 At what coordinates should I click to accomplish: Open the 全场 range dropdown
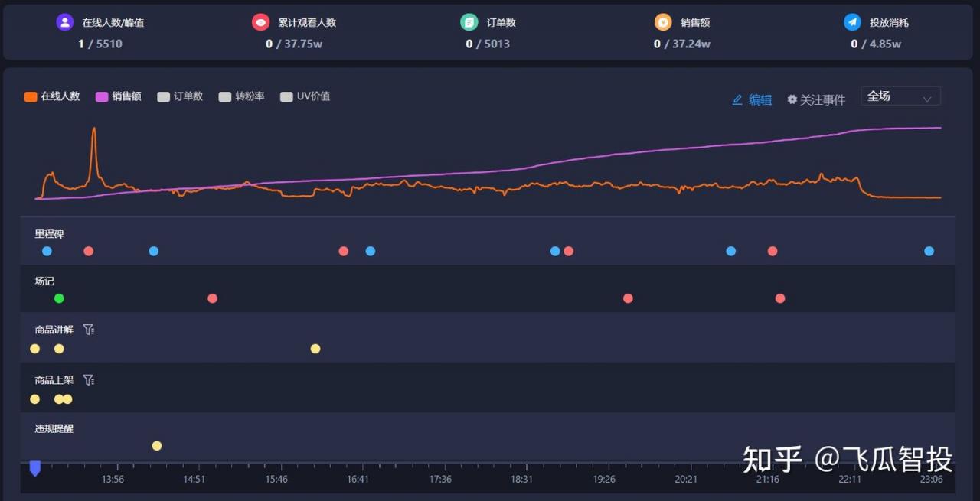pyautogui.click(x=900, y=96)
